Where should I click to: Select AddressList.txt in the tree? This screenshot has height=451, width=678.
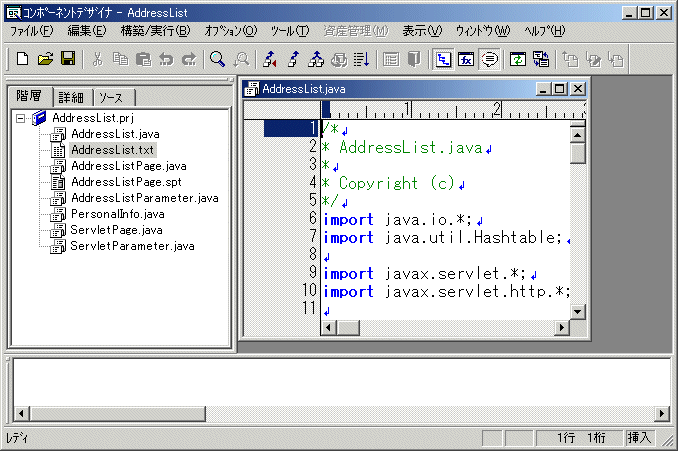112,150
